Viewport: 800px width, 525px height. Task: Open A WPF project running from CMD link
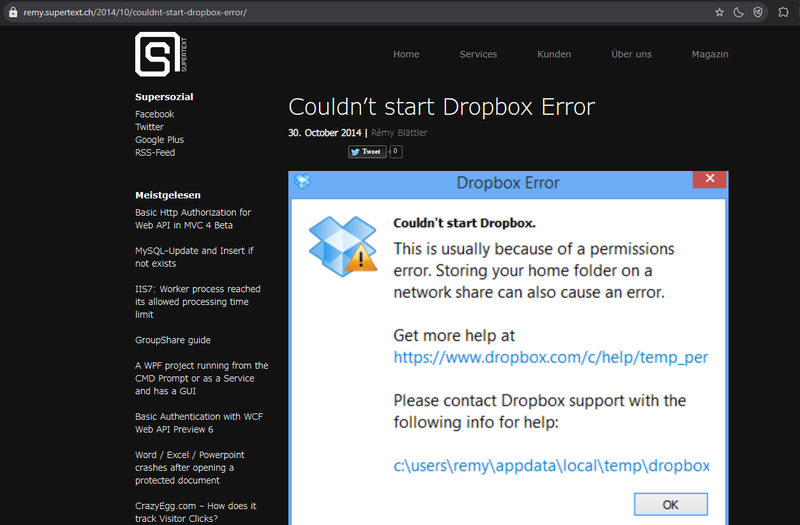click(x=202, y=378)
